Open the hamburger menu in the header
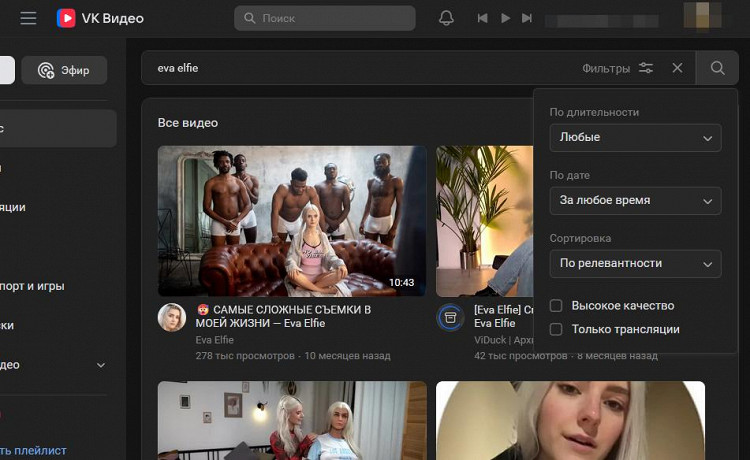Viewport: 750px width, 460px height. [x=28, y=18]
